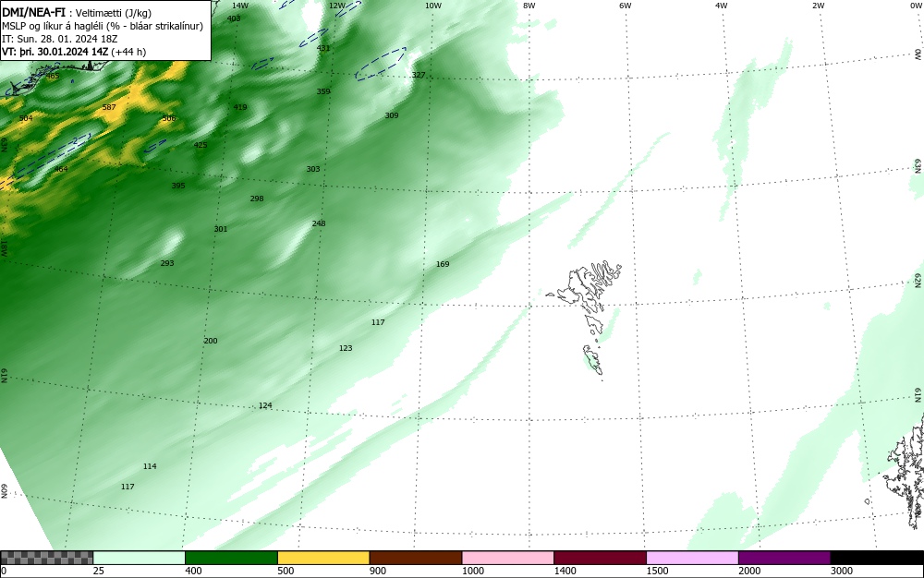The height and width of the screenshot is (578, 924).
Task: Click the "4W" longitude label
Action: point(722,6)
